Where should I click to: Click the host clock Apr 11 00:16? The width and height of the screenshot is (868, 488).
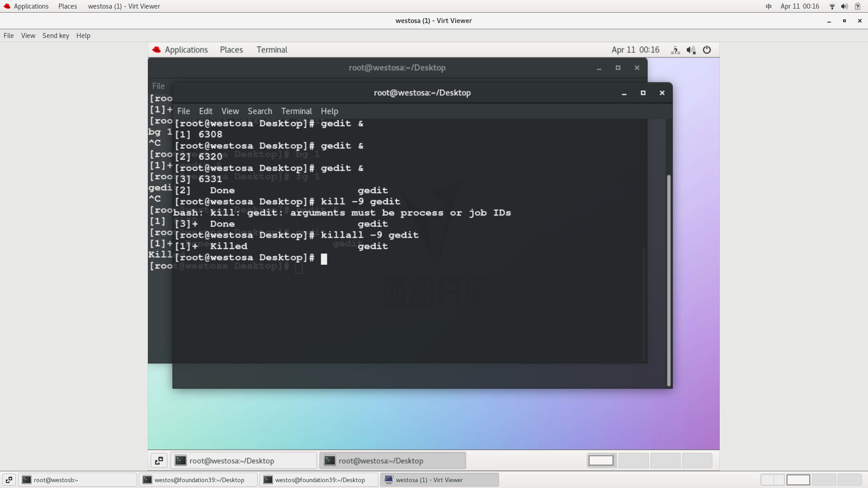point(800,6)
